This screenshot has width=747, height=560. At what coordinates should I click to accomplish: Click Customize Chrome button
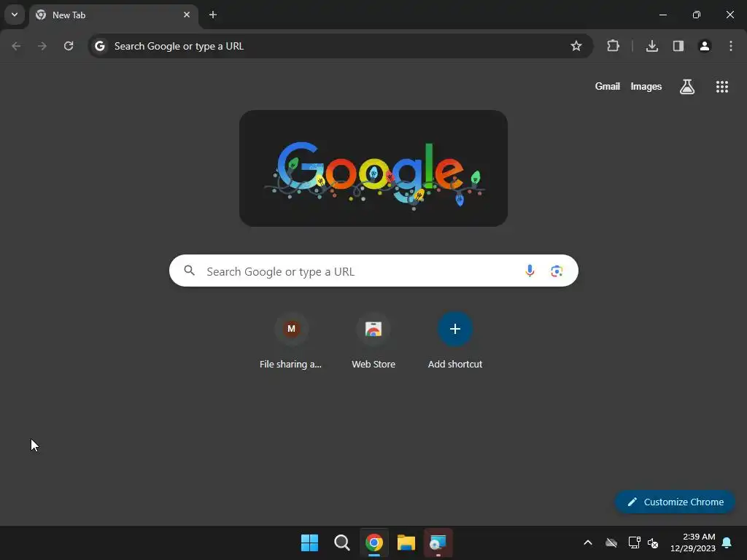coord(675,502)
